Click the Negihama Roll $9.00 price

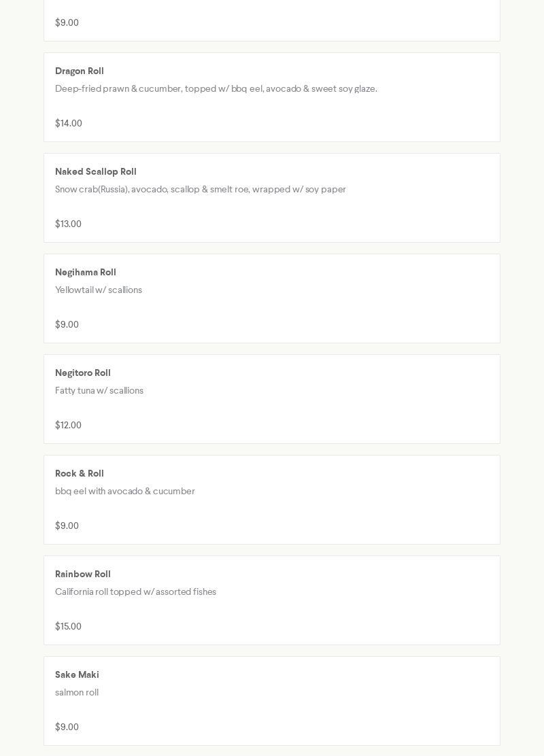coord(67,325)
